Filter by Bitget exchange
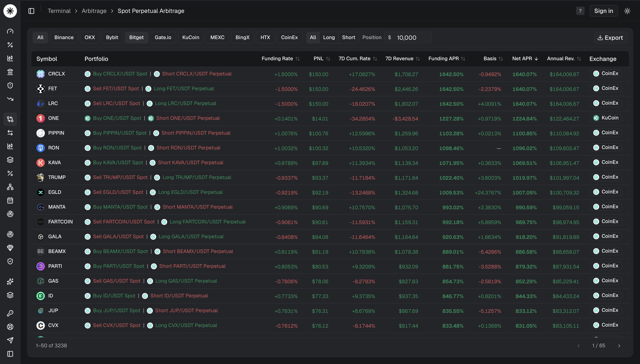This screenshot has width=640, height=364. [137, 37]
